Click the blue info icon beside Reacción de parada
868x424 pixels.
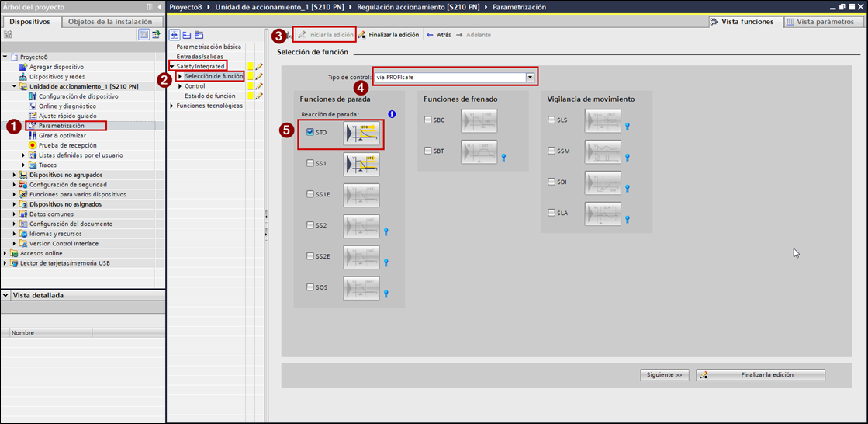[392, 114]
